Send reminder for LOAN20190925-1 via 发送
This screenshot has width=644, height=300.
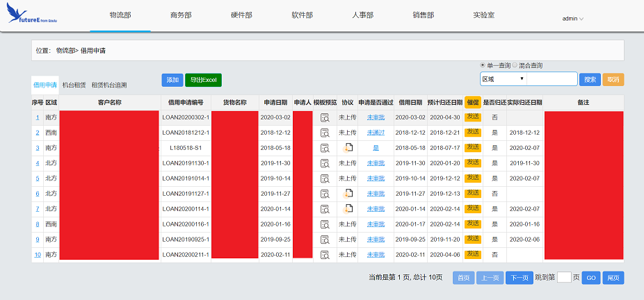(x=473, y=239)
